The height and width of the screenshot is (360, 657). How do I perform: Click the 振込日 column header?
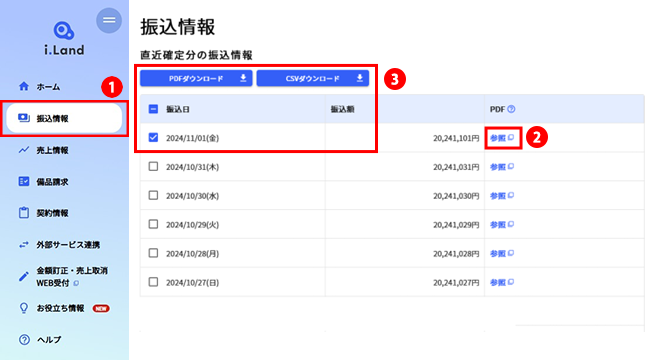[x=178, y=109]
